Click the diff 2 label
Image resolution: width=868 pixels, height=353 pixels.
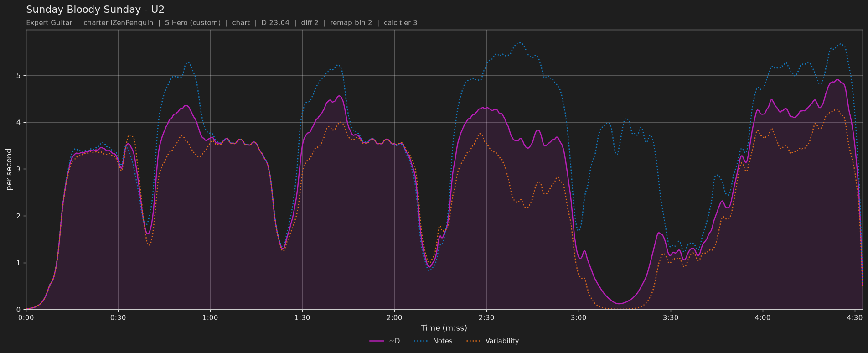(310, 23)
